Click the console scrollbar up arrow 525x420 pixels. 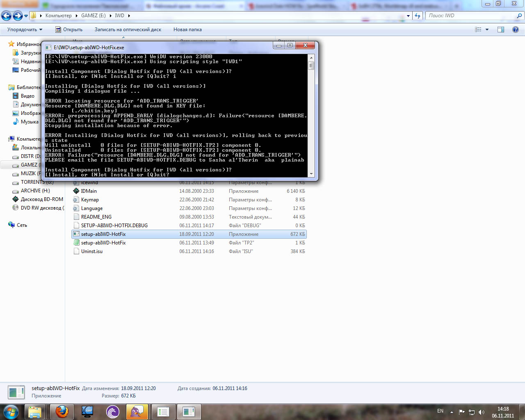[311, 58]
